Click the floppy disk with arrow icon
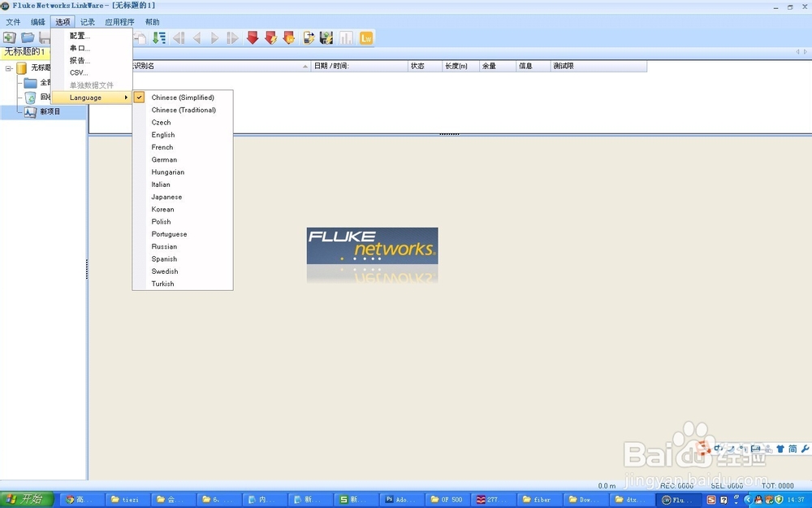 click(326, 38)
